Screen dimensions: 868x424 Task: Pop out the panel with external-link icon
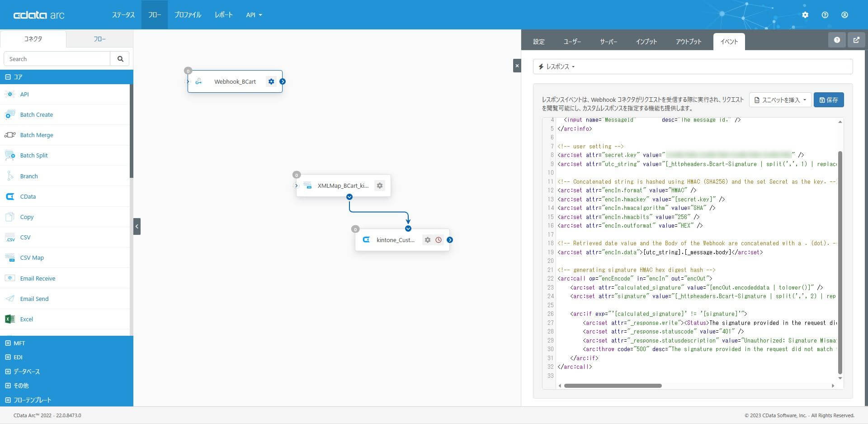pyautogui.click(x=856, y=40)
